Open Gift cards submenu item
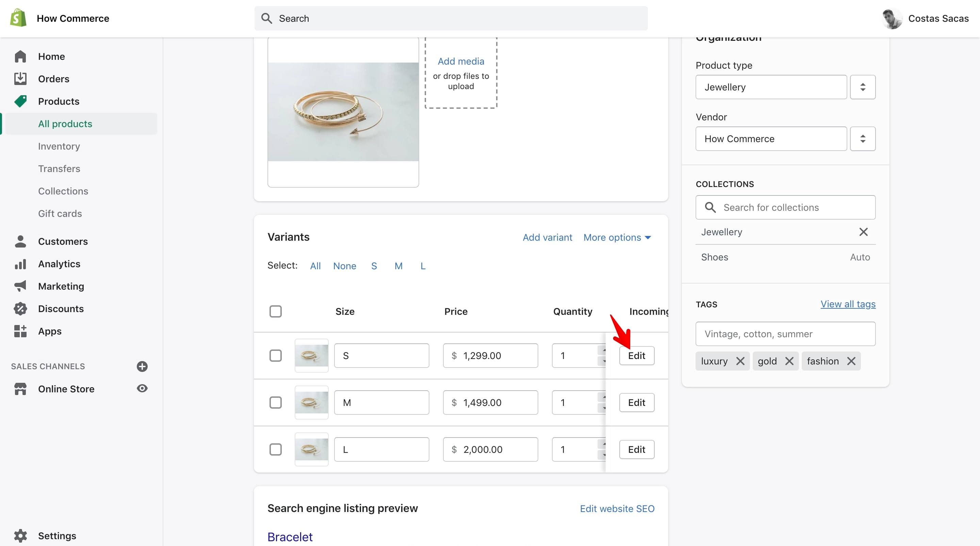Screen dimensions: 980x546 click(x=60, y=213)
